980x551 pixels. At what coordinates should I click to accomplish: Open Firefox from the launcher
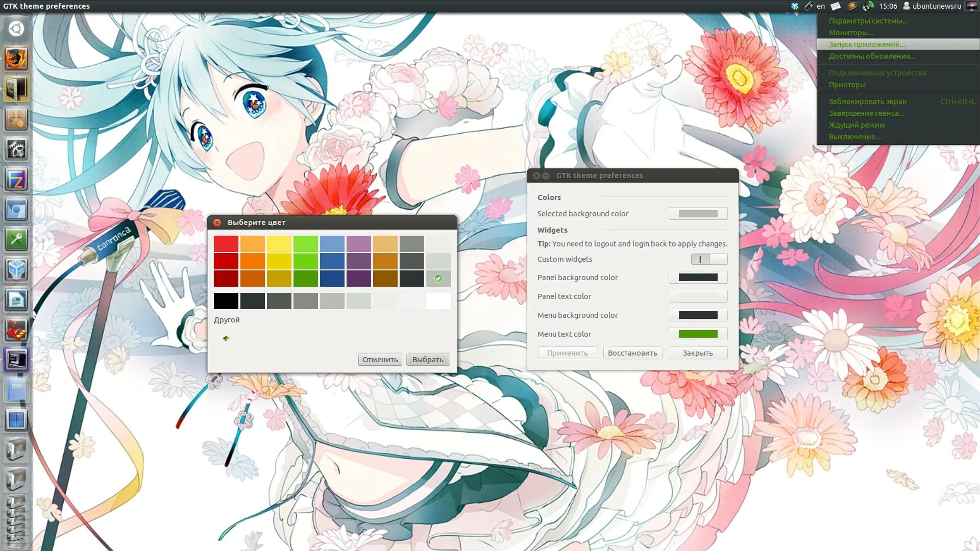point(16,59)
